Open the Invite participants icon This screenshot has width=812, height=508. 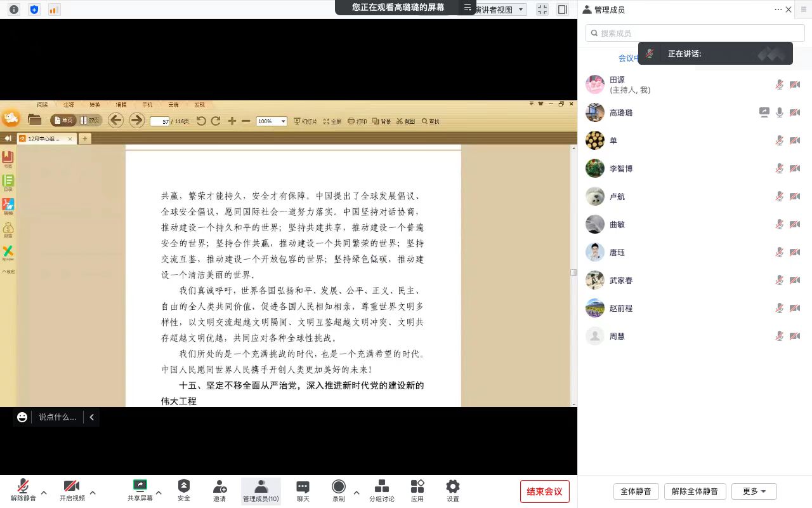(x=219, y=487)
